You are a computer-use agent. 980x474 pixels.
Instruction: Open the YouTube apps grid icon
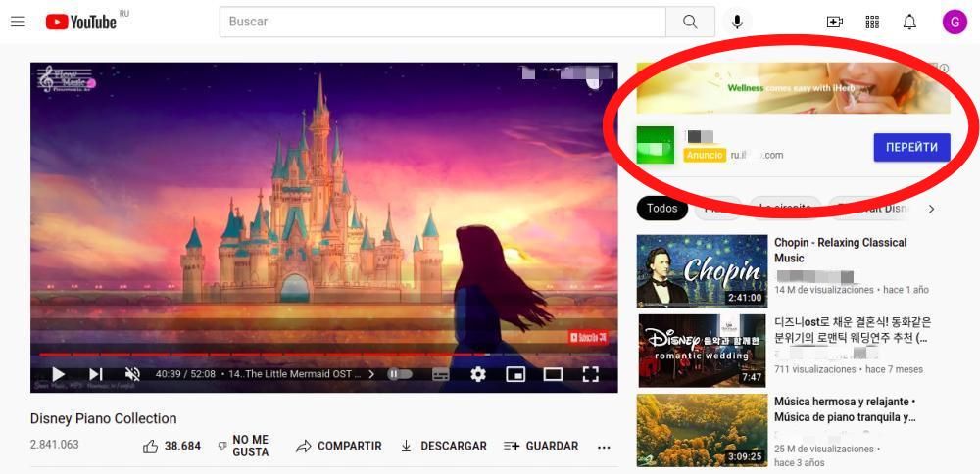pyautogui.click(x=872, y=22)
